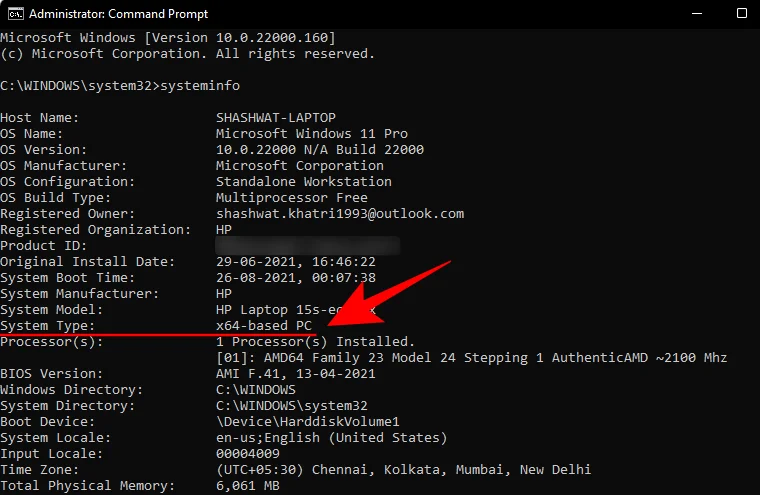The width and height of the screenshot is (760, 495).
Task: Click the x64-based PC system type value
Action: 264,326
